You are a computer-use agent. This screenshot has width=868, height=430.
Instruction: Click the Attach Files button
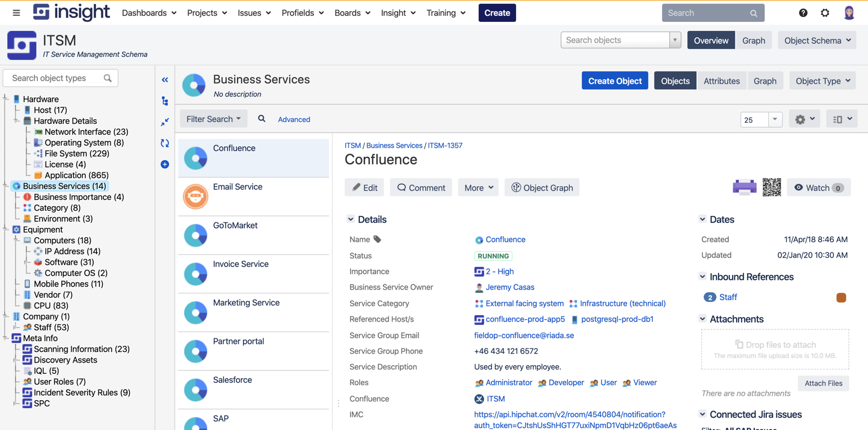pyautogui.click(x=823, y=383)
